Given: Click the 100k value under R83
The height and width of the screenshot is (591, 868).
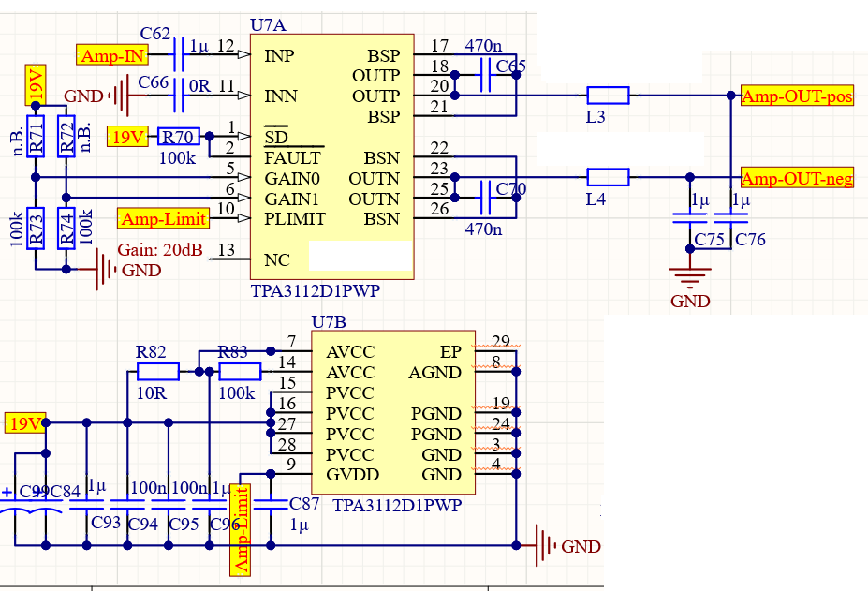Looking at the screenshot, I should coord(236,392).
